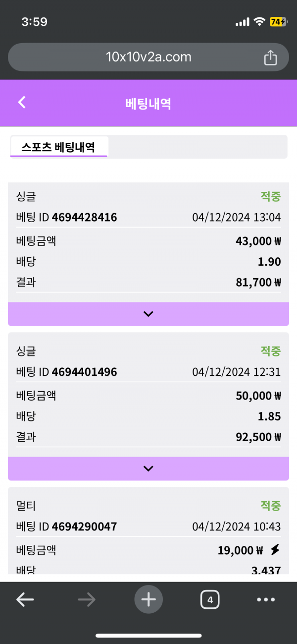The image size is (297, 644).
Task: Tap the back arrow in purple header
Action: tap(21, 102)
